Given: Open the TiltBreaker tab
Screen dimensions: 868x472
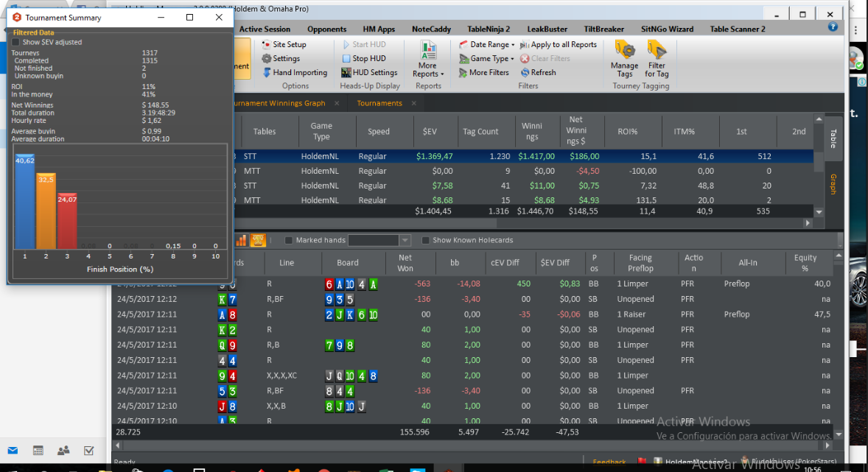Looking at the screenshot, I should coord(603,29).
